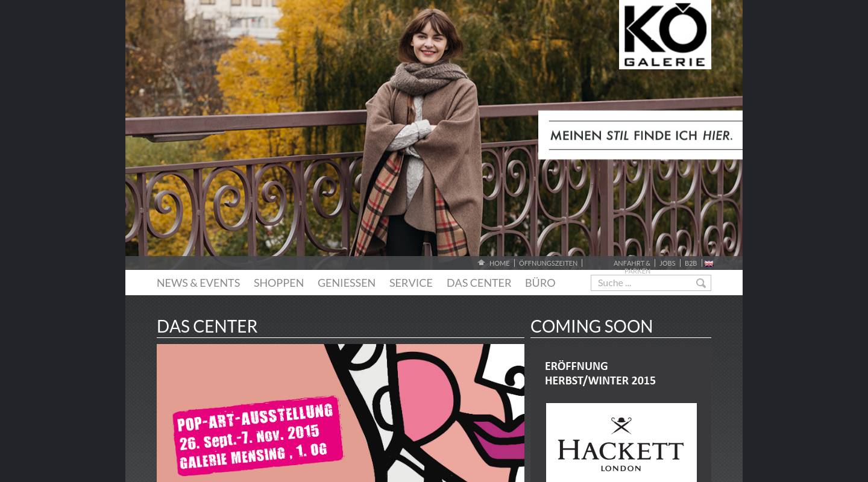Click the 'Meinen Stil finde ich hier' slogan banner
This screenshot has height=482, width=868.
tap(640, 135)
